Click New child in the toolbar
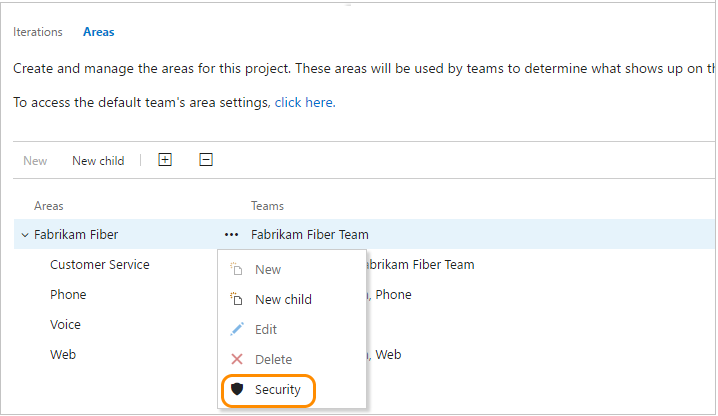The height and width of the screenshot is (416, 718). pos(98,161)
